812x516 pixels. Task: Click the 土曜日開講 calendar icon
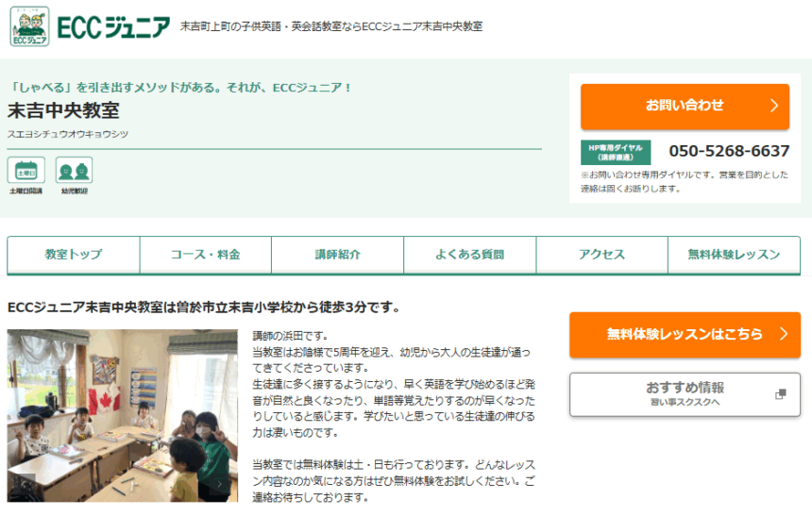click(x=25, y=171)
